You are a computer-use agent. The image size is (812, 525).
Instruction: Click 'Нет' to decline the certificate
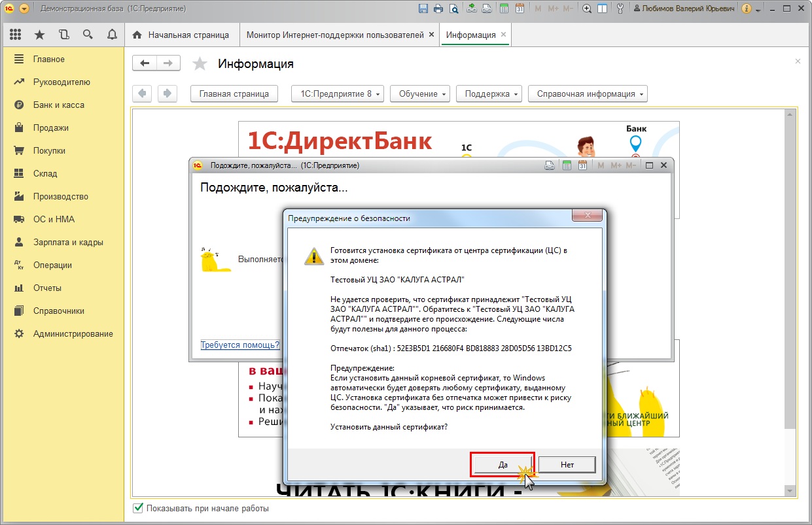(x=567, y=465)
